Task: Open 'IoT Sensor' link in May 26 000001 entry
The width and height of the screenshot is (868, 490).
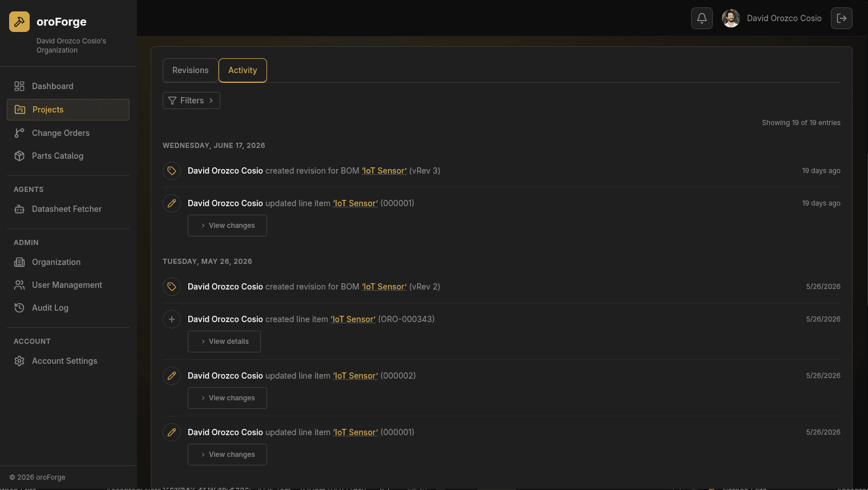Action: (356, 432)
